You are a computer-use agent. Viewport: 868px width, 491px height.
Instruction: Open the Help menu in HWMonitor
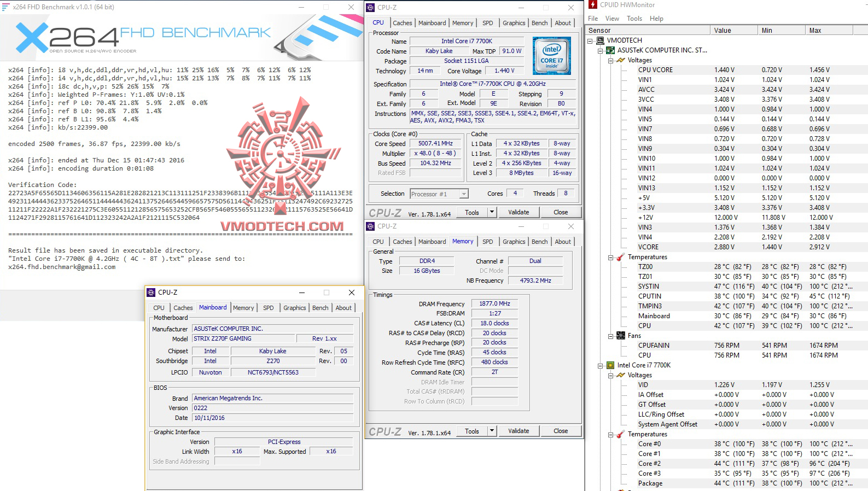[x=656, y=19]
